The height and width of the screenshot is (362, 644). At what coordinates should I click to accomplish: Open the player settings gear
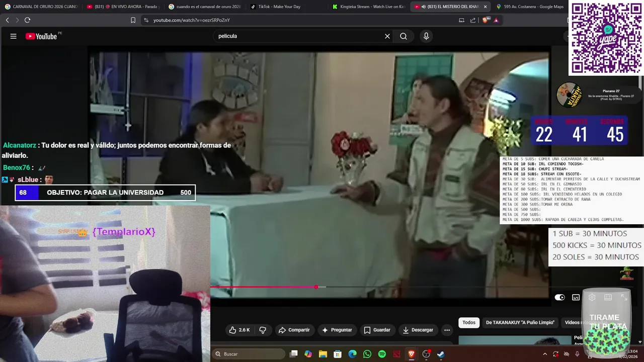pos(592,297)
